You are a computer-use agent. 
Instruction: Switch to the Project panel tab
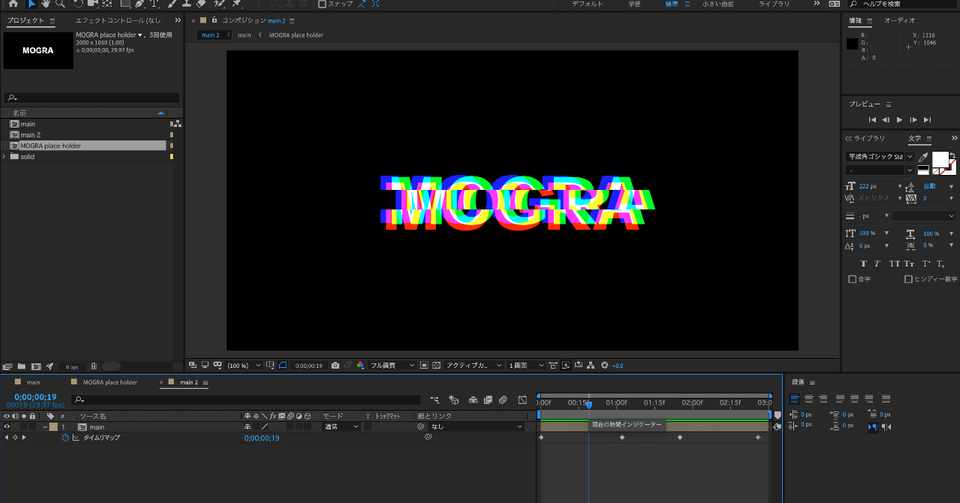click(x=26, y=20)
